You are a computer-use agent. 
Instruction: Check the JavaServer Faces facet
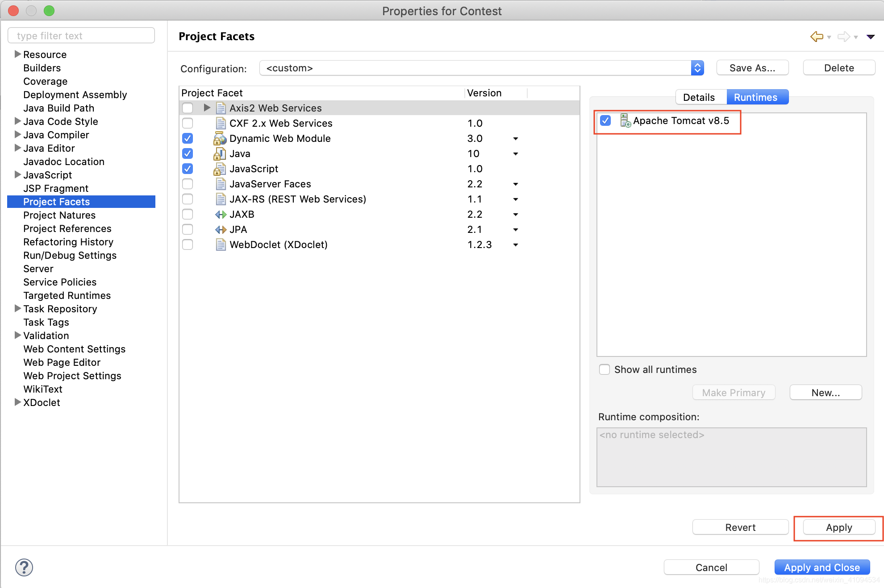tap(187, 184)
